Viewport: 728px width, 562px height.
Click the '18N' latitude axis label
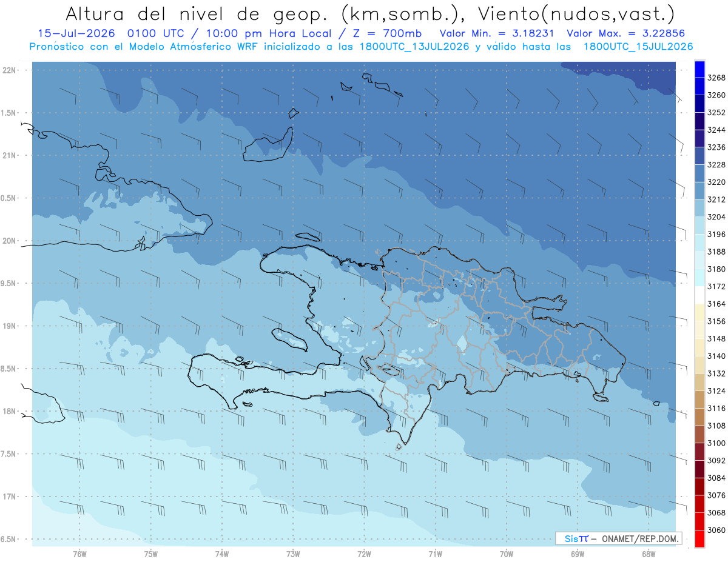(x=10, y=412)
